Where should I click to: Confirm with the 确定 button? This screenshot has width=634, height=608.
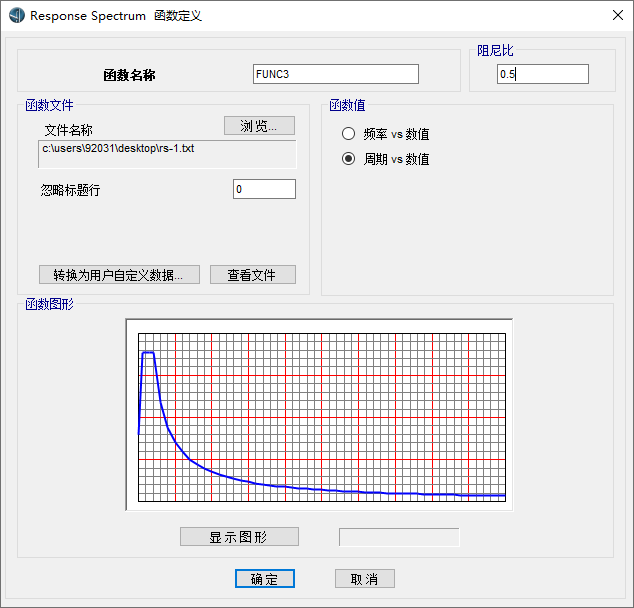coord(265,579)
